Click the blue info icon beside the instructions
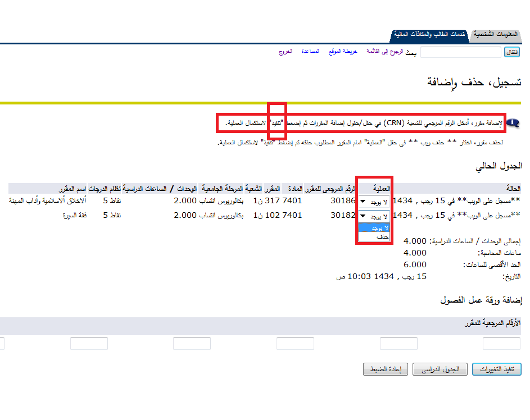Viewport: 530px width, 420px height. pyautogui.click(x=513, y=123)
